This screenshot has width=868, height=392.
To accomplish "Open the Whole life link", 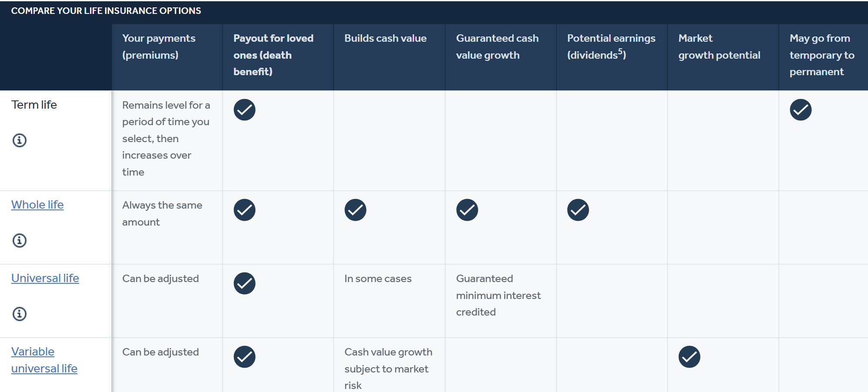I will (37, 205).
